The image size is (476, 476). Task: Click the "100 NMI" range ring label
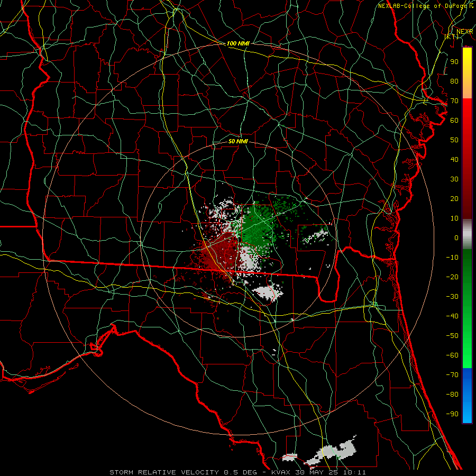(238, 43)
